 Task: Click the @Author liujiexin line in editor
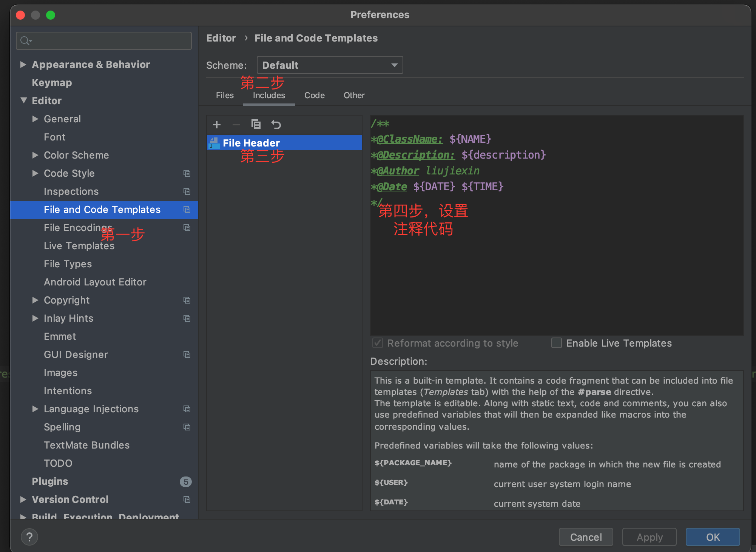coord(425,171)
